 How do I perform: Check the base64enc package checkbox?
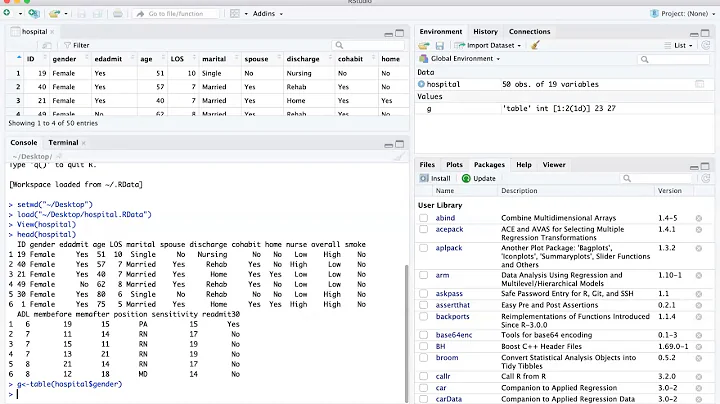click(423, 335)
